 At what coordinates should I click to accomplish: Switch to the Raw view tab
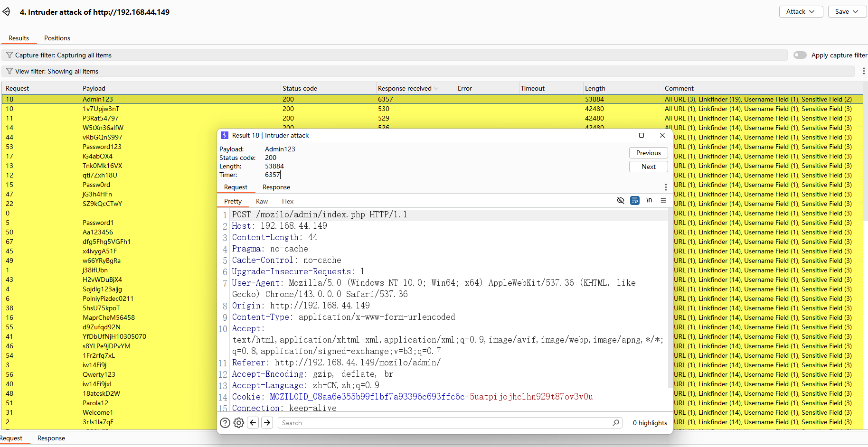[262, 201]
